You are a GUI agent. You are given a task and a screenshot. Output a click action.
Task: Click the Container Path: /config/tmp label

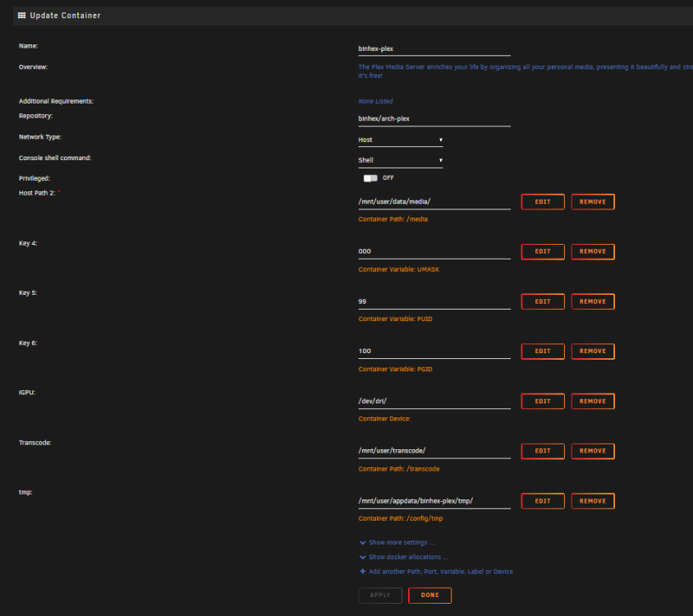[x=401, y=518]
